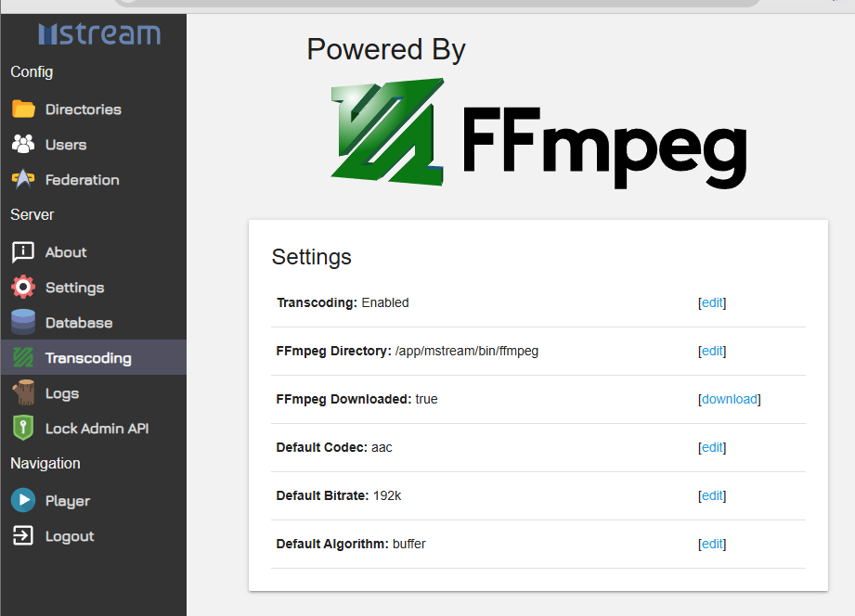Edit the Transcoding enabled setting
This screenshot has width=855, height=616.
point(712,302)
